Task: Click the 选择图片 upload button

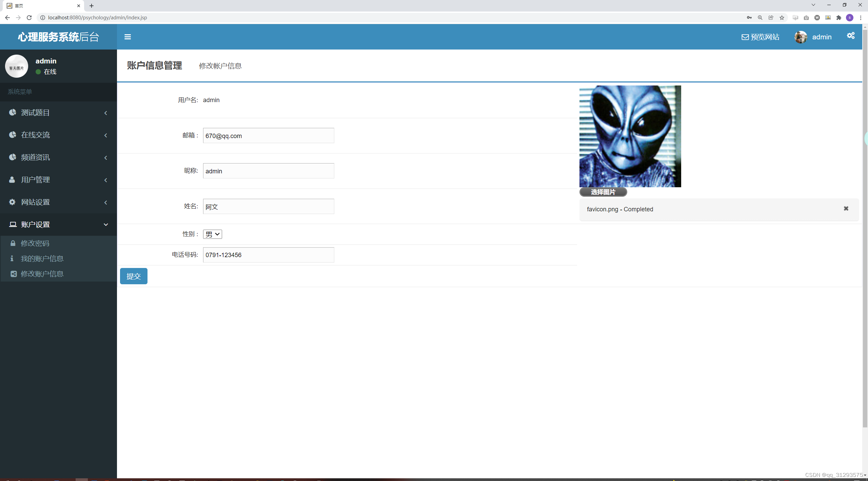Action: coord(603,192)
